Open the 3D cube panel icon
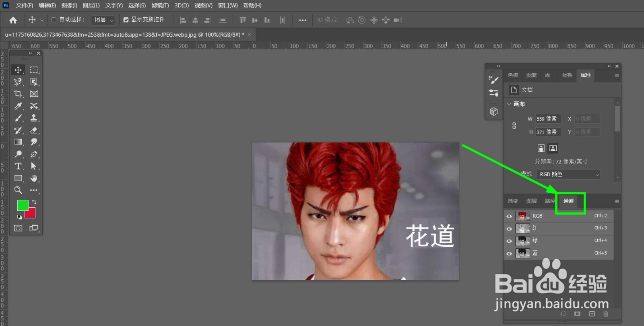644x326 pixels. [x=493, y=111]
